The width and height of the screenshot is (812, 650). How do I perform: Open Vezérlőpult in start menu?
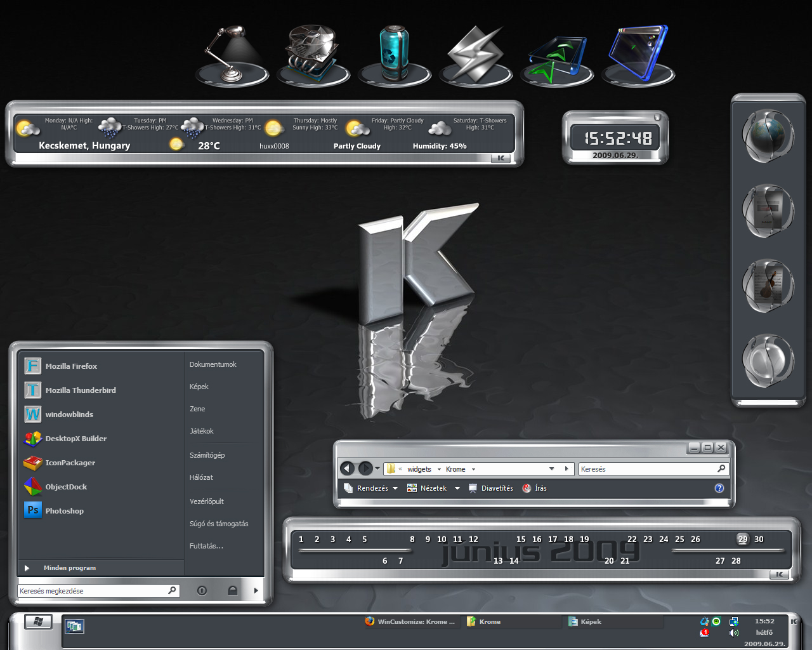[x=206, y=501]
